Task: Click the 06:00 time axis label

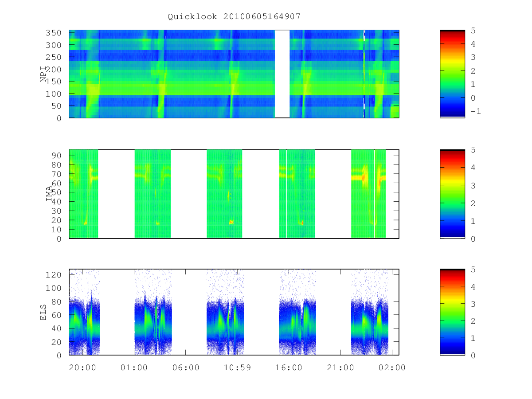Action: tap(185, 368)
